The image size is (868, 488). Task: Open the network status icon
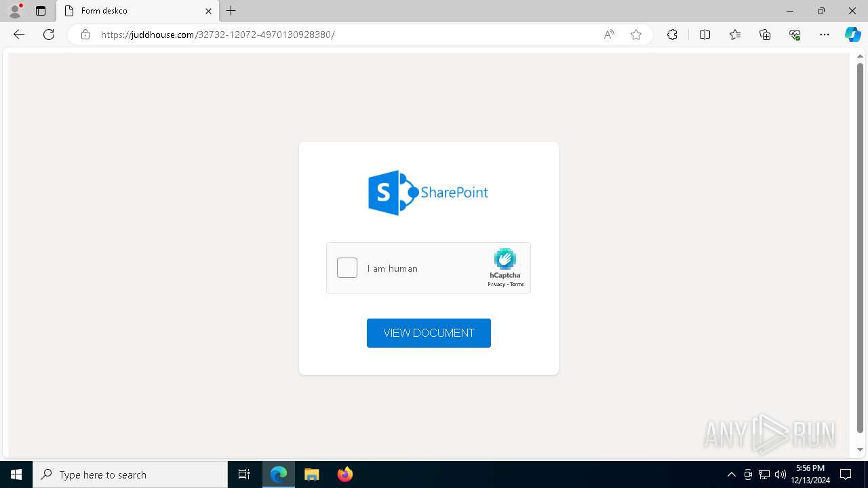[x=764, y=474]
